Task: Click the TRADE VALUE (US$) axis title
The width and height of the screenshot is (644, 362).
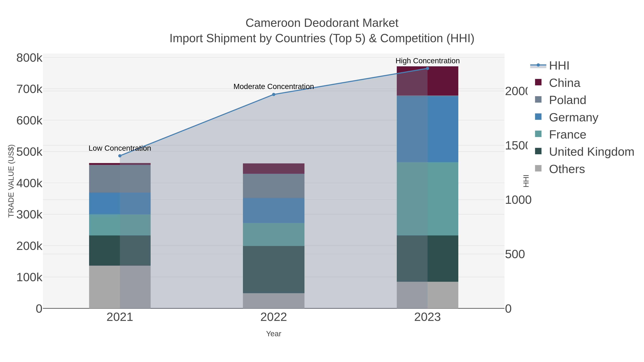Action: 11,181
